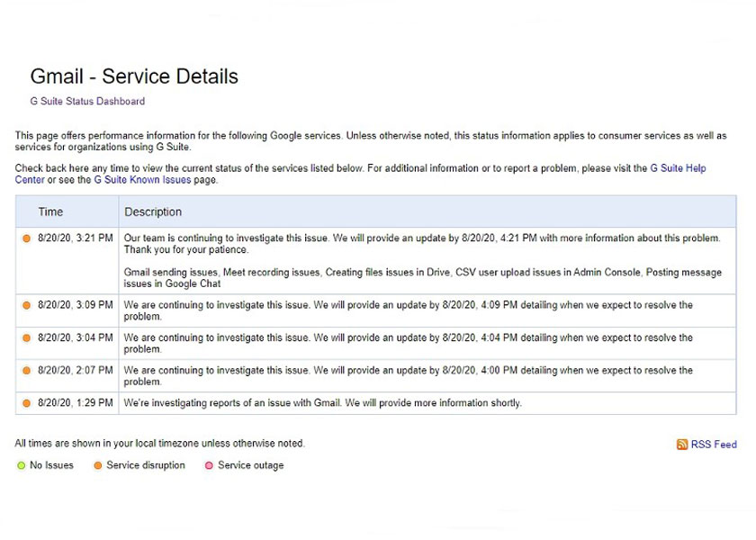
Task: Select the 8/20/20, 3:04 PM timestamp
Action: point(76,337)
